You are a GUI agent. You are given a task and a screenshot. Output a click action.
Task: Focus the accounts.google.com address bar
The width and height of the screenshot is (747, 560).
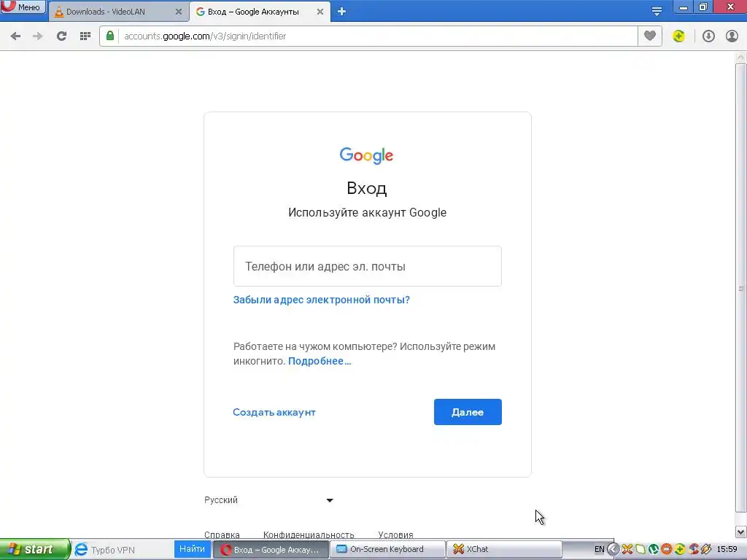click(376, 36)
